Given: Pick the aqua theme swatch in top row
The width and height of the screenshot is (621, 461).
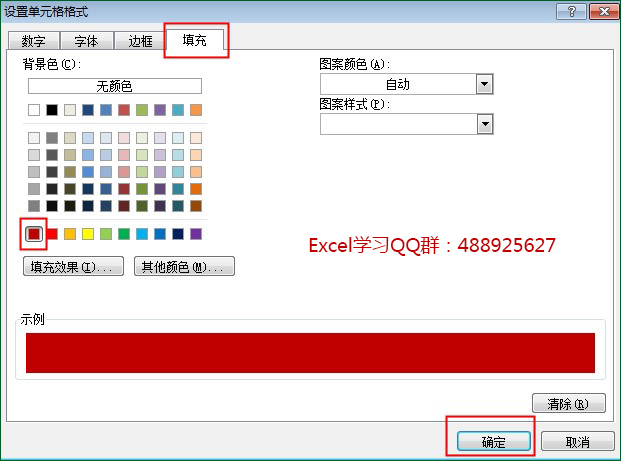Looking at the screenshot, I should pyautogui.click(x=178, y=110).
